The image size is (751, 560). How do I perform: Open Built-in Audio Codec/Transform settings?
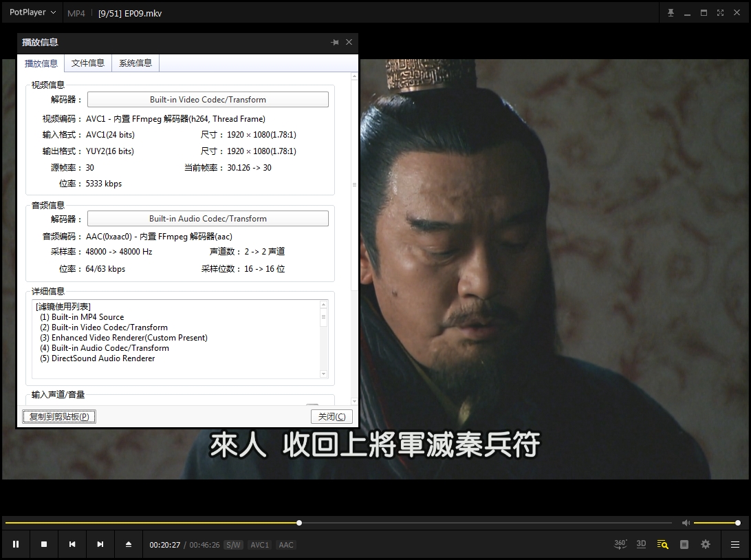(208, 219)
